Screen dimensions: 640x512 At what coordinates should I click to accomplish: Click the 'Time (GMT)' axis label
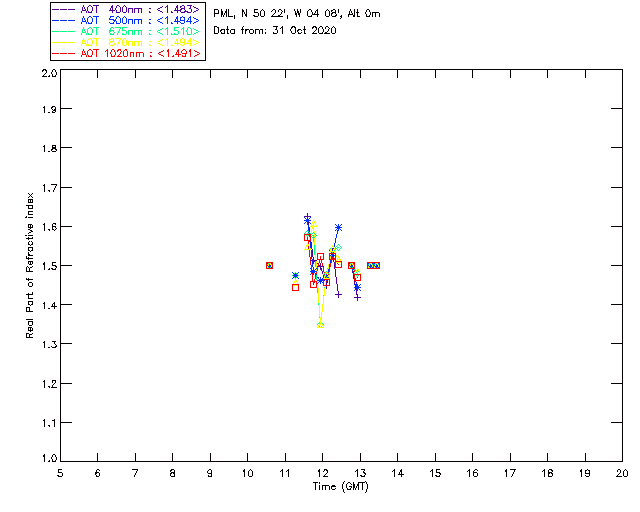coord(340,486)
